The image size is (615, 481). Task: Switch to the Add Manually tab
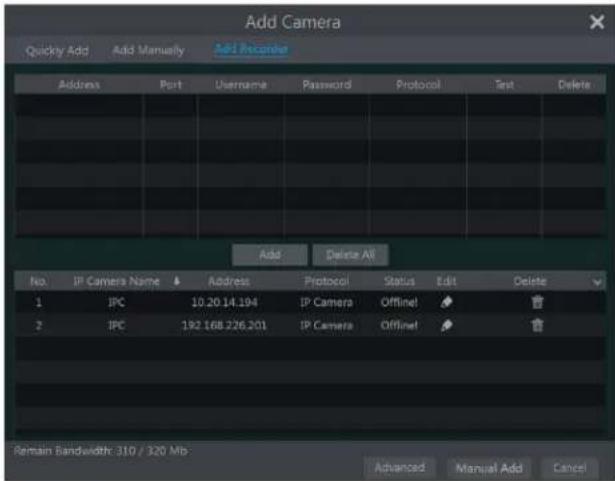click(148, 50)
